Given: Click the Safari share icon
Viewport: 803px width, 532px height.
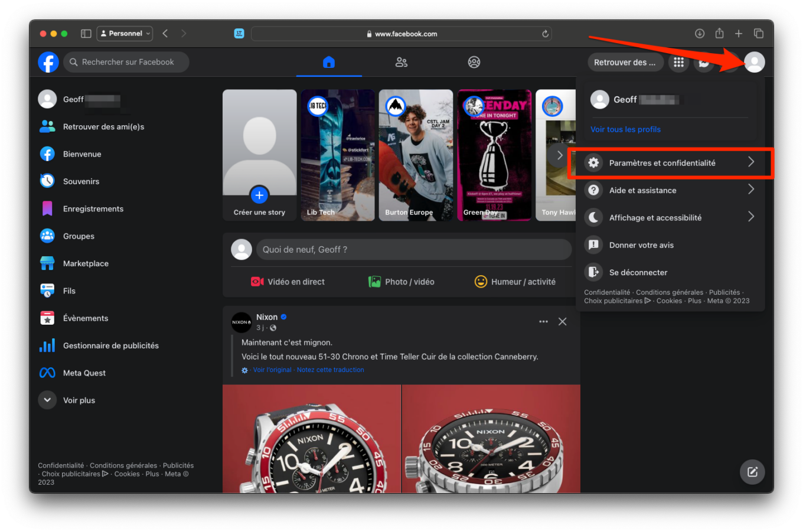Looking at the screenshot, I should point(719,33).
